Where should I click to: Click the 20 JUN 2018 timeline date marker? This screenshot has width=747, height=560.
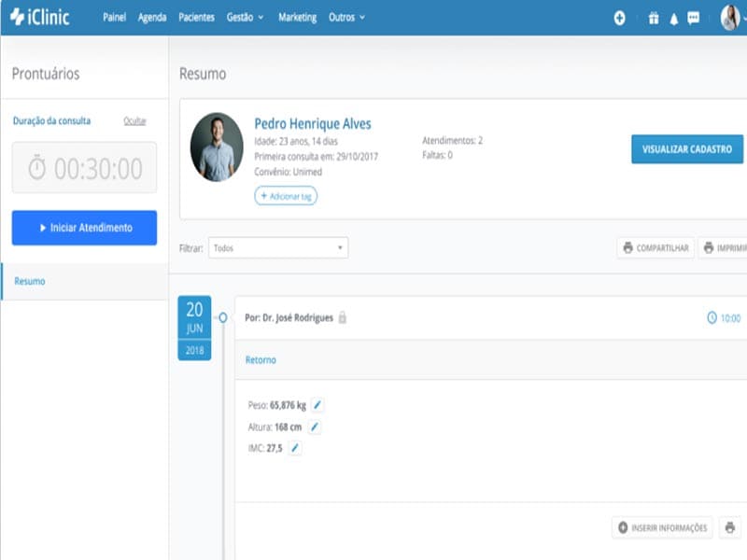pos(194,329)
